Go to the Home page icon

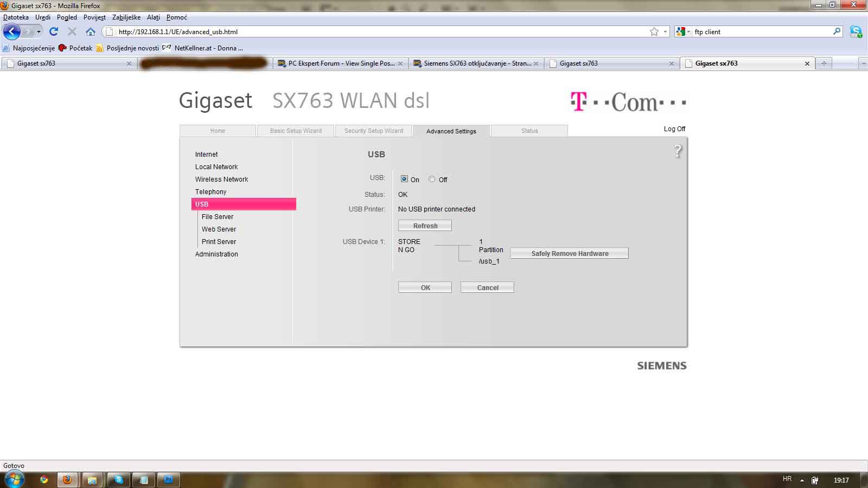tap(91, 31)
